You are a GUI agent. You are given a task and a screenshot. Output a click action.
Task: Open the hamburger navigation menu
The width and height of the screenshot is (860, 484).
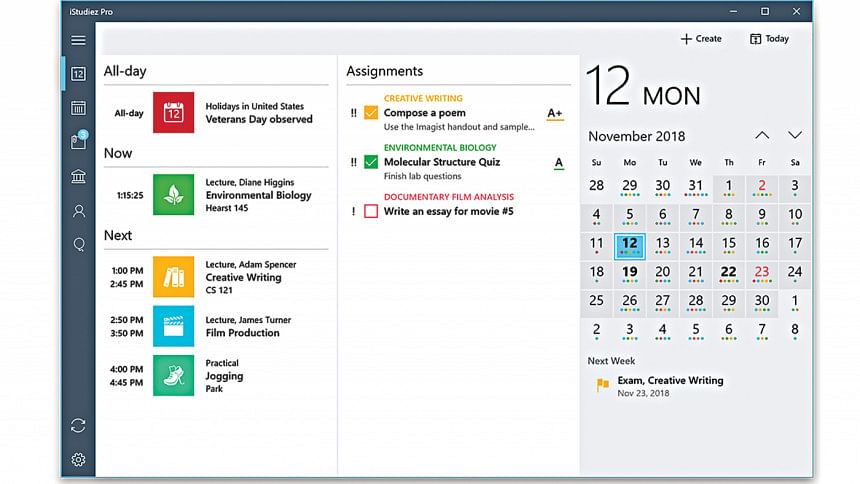[x=78, y=40]
